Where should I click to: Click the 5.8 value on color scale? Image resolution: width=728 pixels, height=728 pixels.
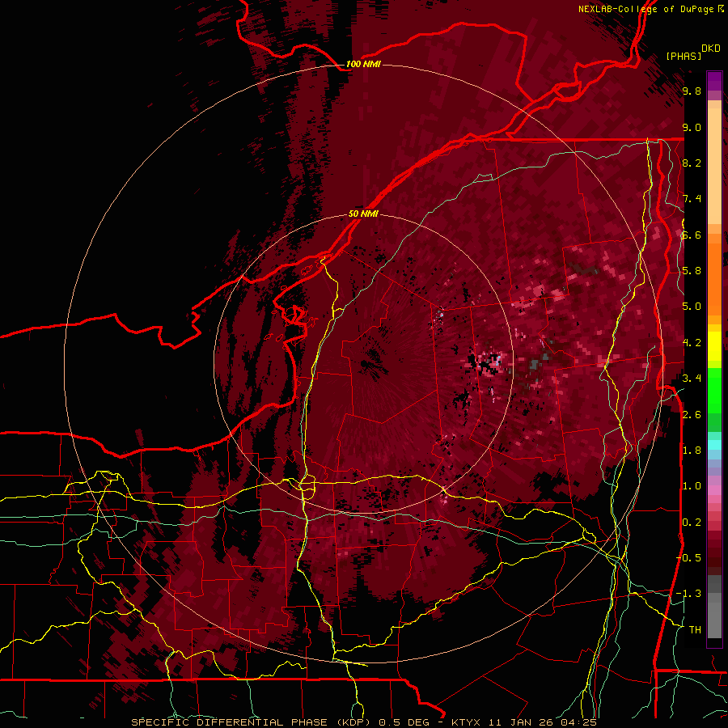tap(692, 271)
